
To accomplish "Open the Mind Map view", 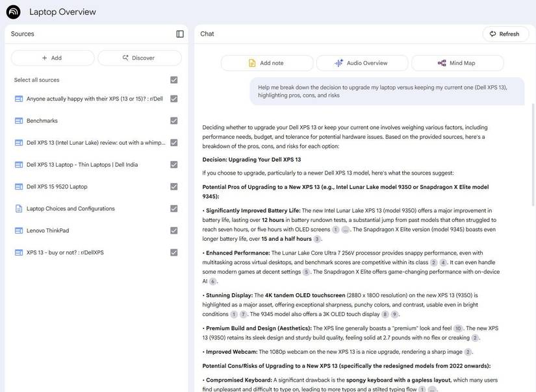I will 457,63.
